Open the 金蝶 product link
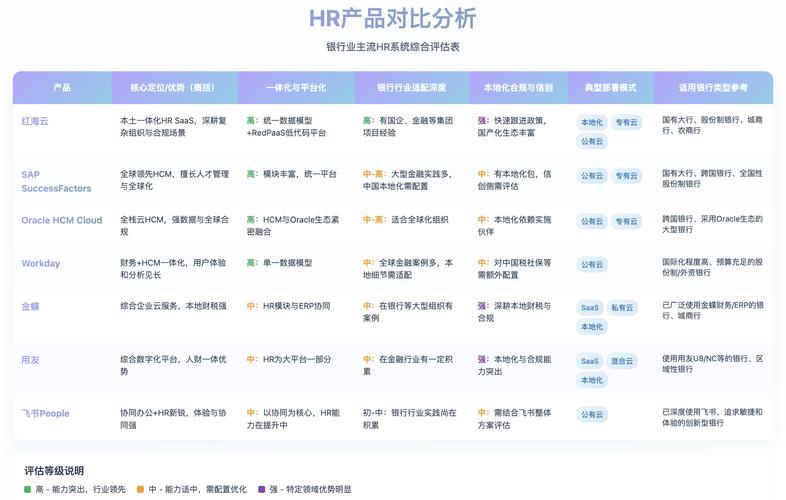This screenshot has height=500, width=786. coord(30,306)
